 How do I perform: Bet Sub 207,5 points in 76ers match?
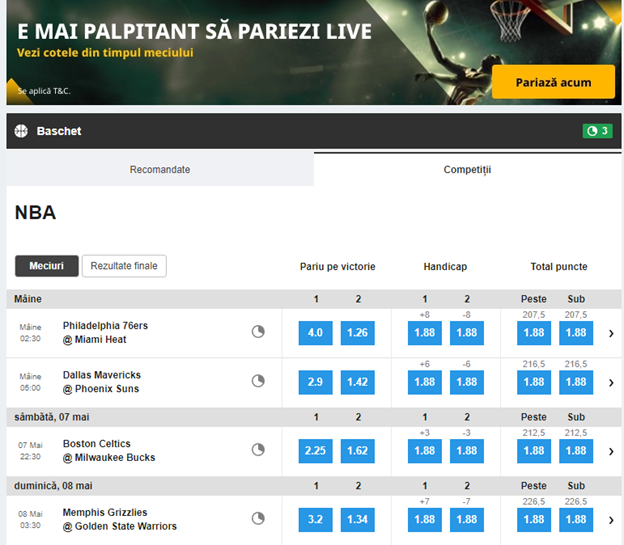(576, 333)
